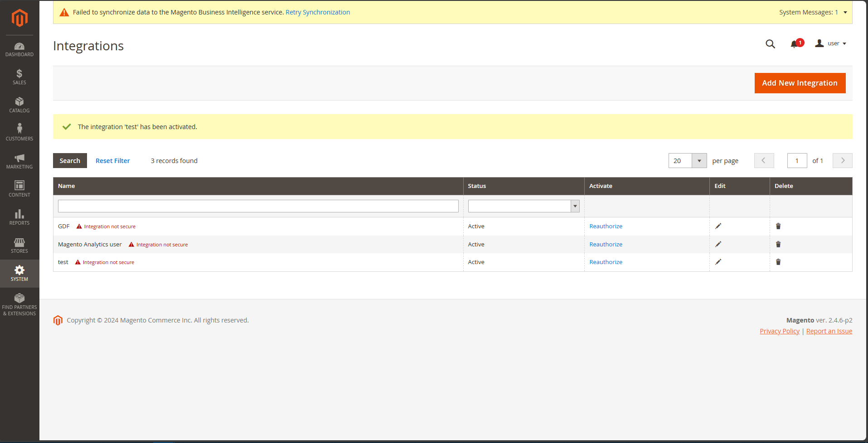Reauthorize the GDF integration

(x=606, y=226)
